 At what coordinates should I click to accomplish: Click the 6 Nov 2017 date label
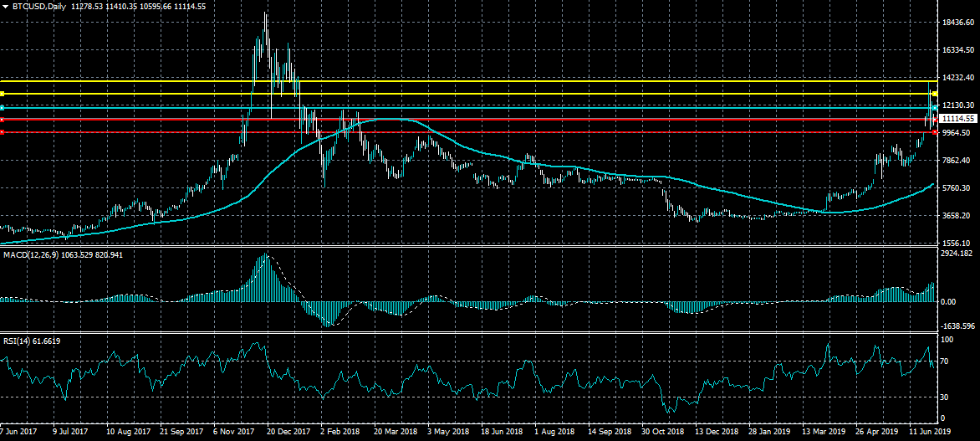pyautogui.click(x=235, y=432)
